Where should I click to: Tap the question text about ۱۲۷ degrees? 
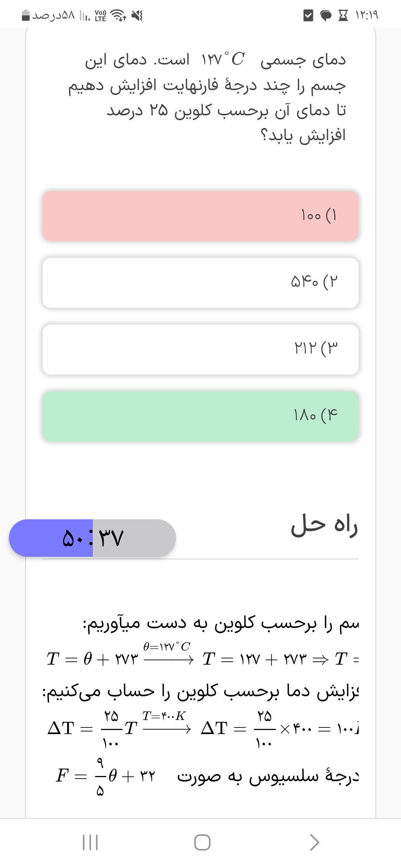tap(215, 97)
